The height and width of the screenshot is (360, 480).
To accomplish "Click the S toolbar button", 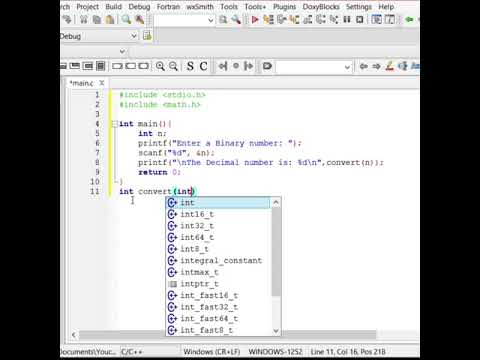I will (190, 66).
